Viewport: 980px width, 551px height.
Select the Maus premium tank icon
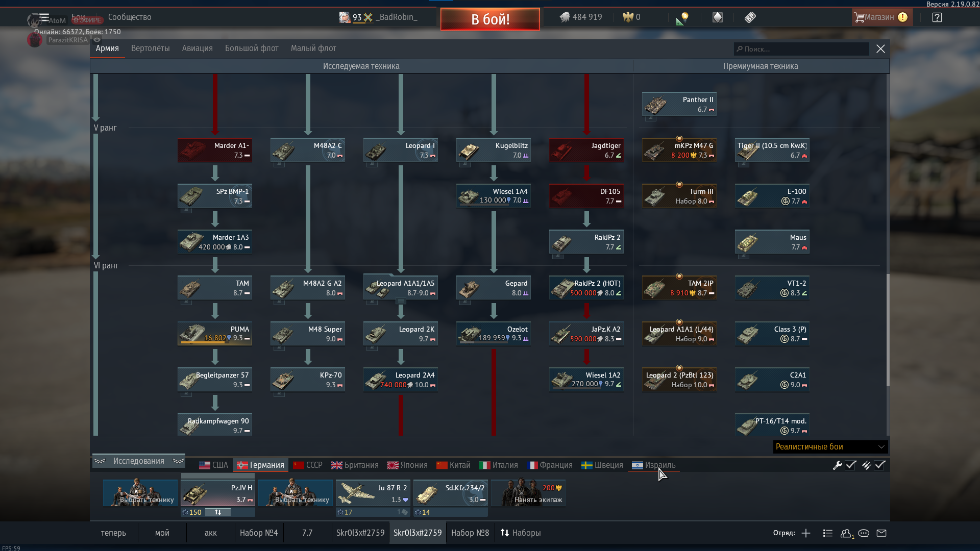(748, 243)
